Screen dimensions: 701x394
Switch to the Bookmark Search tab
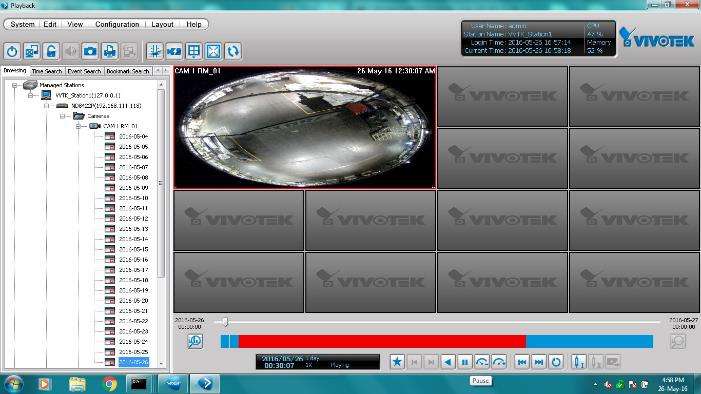pyautogui.click(x=128, y=71)
